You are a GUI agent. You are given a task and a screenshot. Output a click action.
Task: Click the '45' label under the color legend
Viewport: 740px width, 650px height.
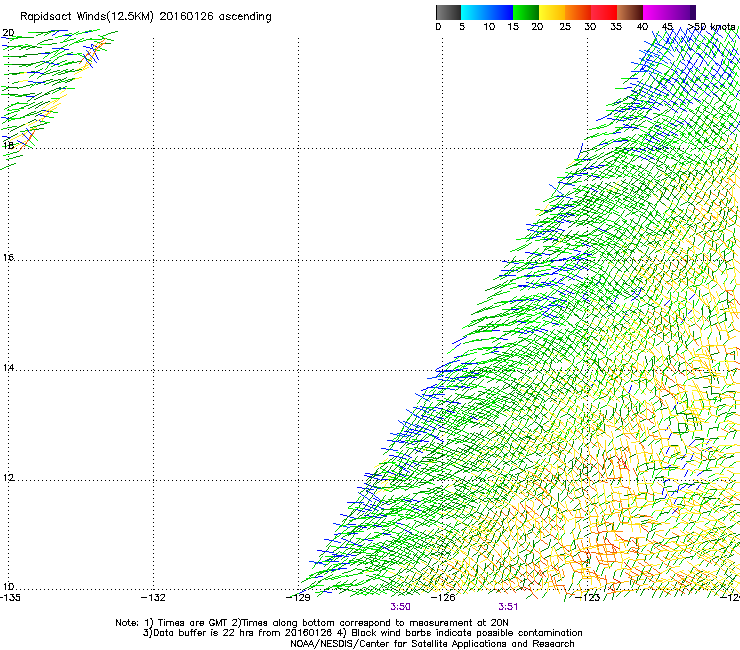coord(667,27)
